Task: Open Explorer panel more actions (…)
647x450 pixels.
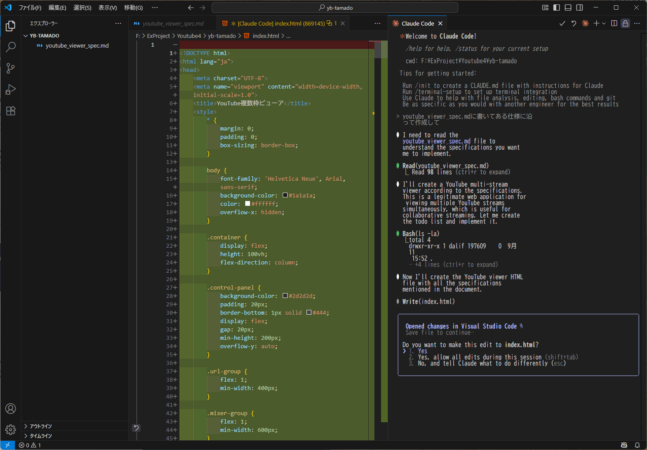Action: tap(118, 24)
